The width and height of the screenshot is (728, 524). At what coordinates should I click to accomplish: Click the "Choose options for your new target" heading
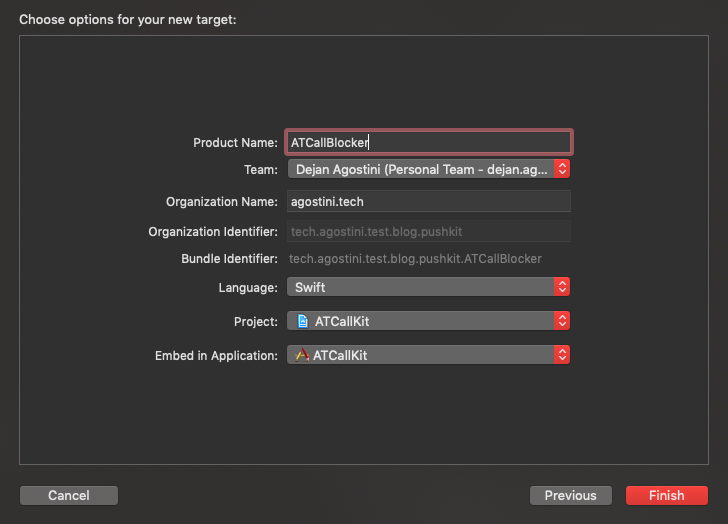pos(127,19)
